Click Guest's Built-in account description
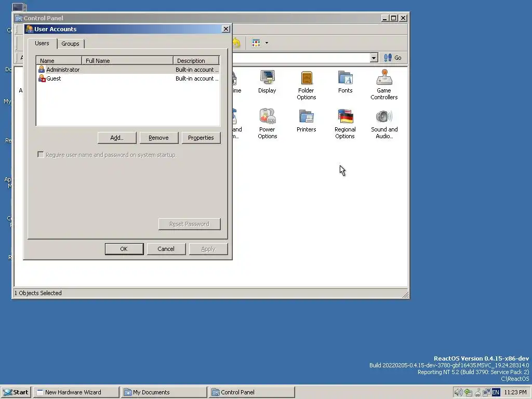Viewport: 532px width, 399px height. click(x=197, y=78)
